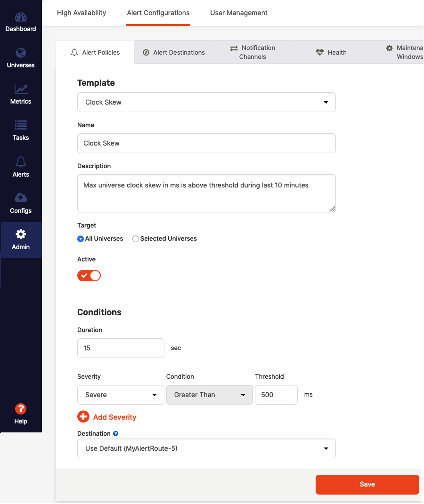
Task: Switch to the Alert Destinations tab
Action: coord(174,52)
